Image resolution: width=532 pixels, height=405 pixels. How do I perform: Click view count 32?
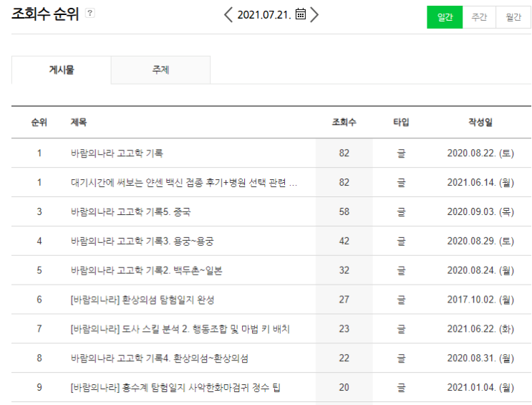tap(344, 270)
